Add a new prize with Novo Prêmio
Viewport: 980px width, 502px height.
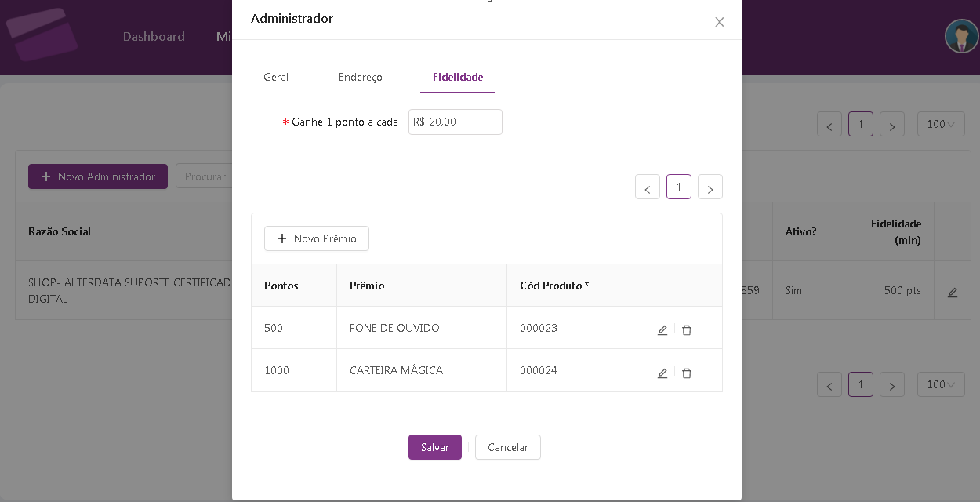point(317,238)
